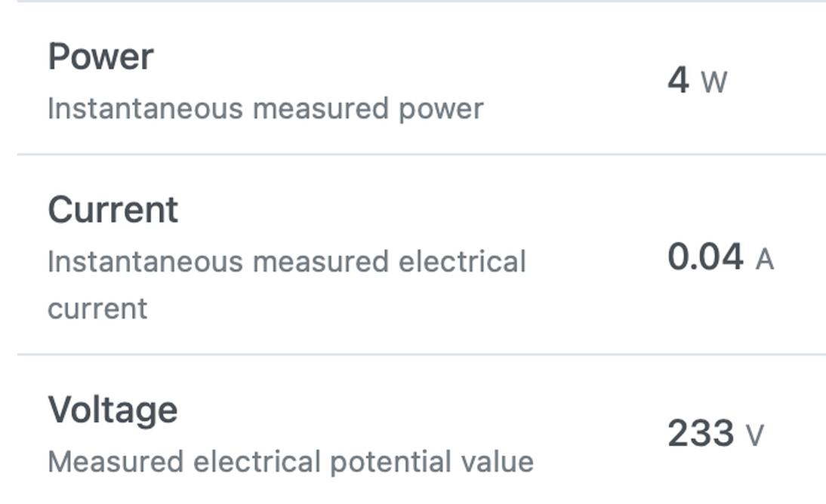
Task: Click the Current heading label
Action: (x=113, y=210)
